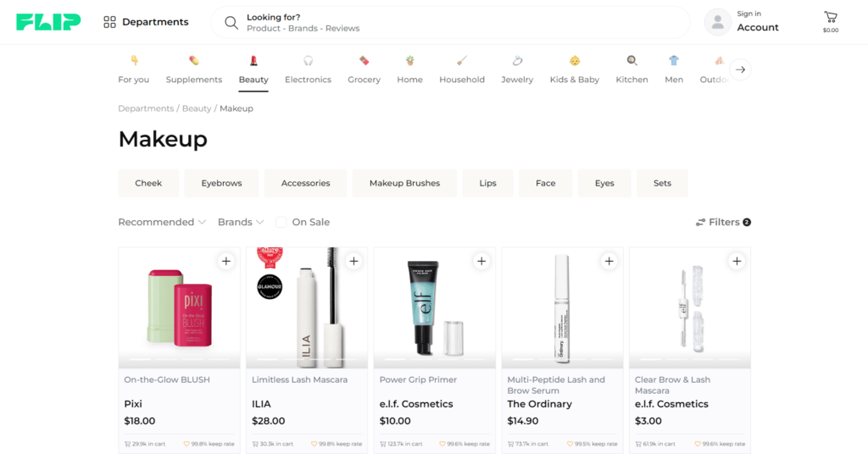Image resolution: width=868 pixels, height=454 pixels.
Task: Expand the Recommended sort dropdown
Action: point(162,222)
